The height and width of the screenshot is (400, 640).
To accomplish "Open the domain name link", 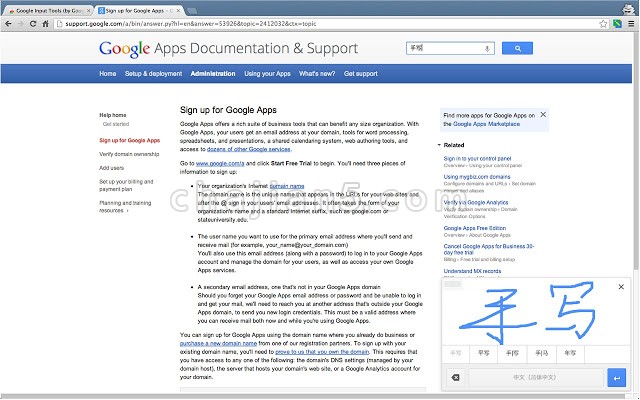I will click(287, 186).
